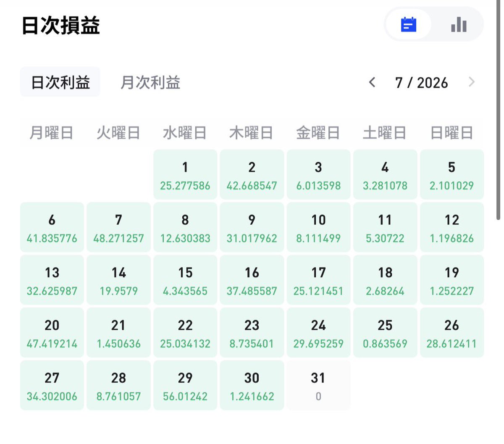504x444 pixels.
Task: Select day 14 showing 19.9579
Action: [118, 280]
